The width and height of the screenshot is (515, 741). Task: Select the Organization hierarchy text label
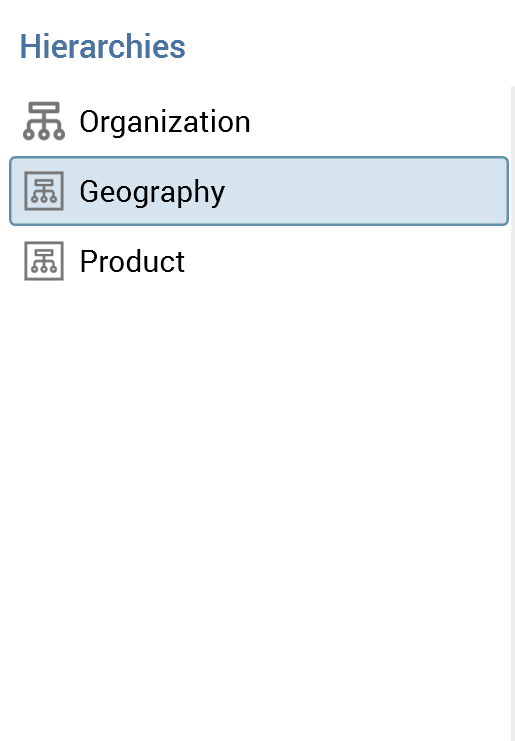tap(165, 122)
